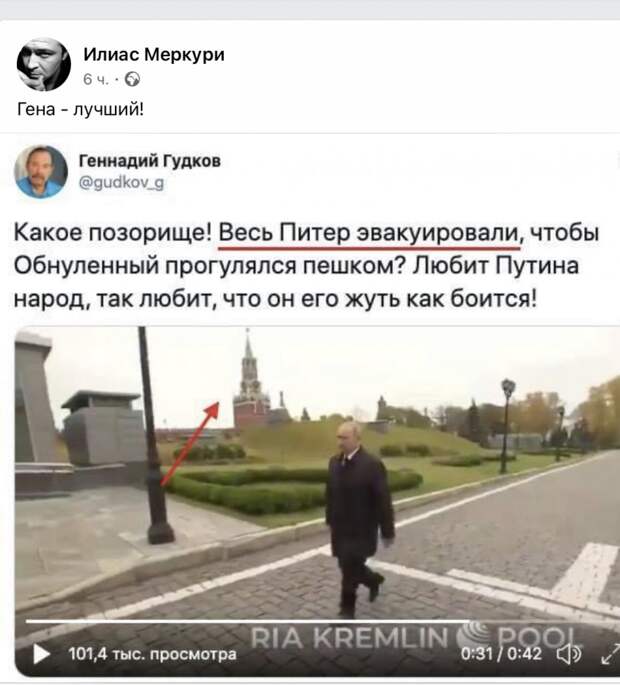
Task: Play the embedded video
Action: pyautogui.click(x=42, y=654)
